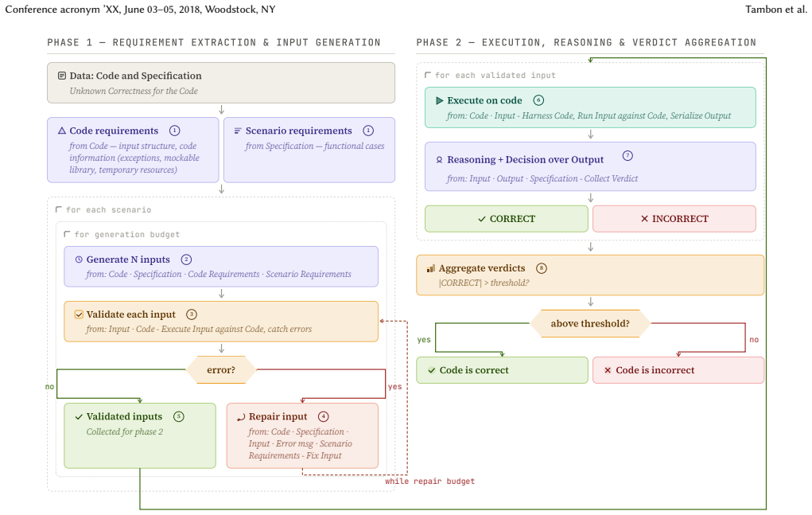
Task: Click the red INCORRECT verdict box
Action: pos(674,219)
